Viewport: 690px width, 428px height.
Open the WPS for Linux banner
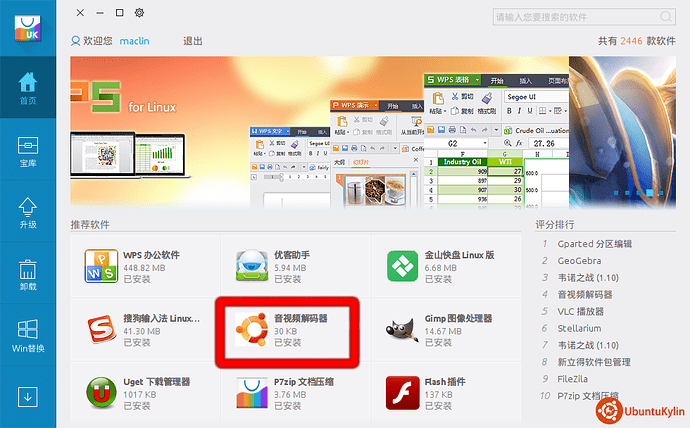(x=319, y=132)
